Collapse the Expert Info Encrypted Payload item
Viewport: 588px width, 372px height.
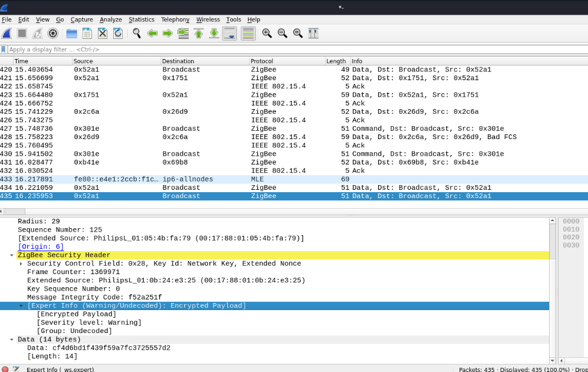[x=21, y=305]
